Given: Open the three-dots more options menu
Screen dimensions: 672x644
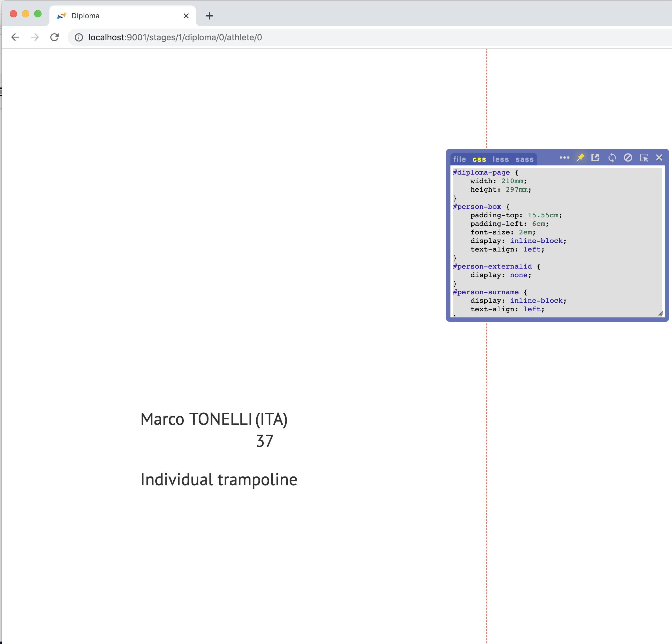Looking at the screenshot, I should 564,157.
